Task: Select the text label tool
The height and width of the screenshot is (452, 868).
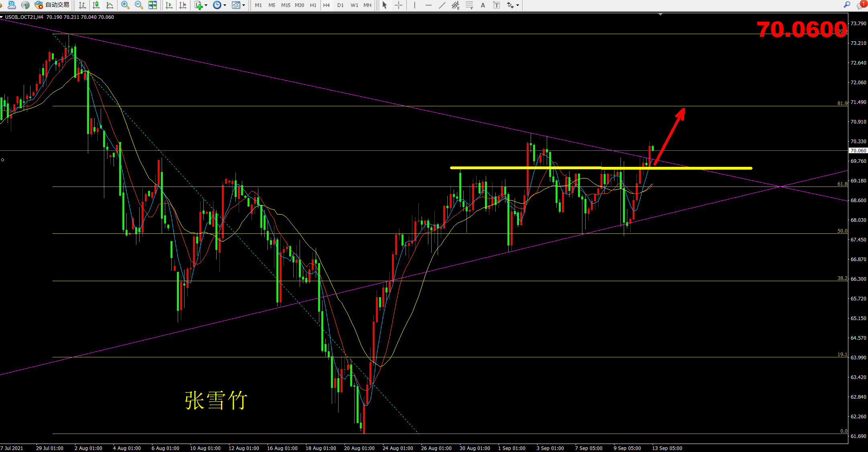Action: point(497,5)
